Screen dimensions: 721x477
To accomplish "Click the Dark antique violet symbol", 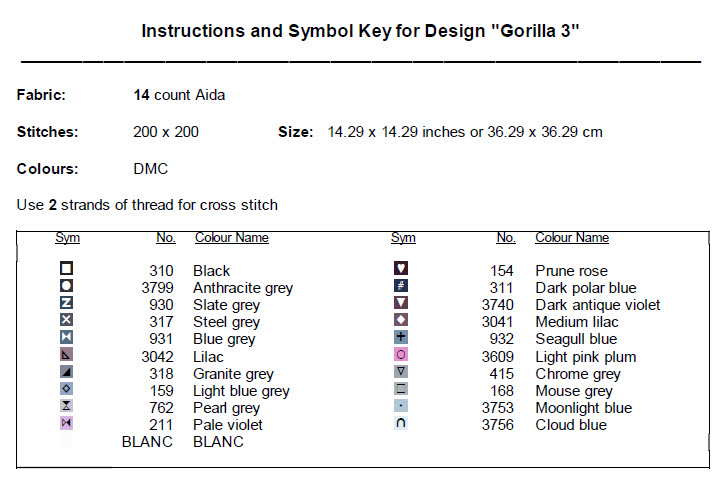I will point(401,303).
